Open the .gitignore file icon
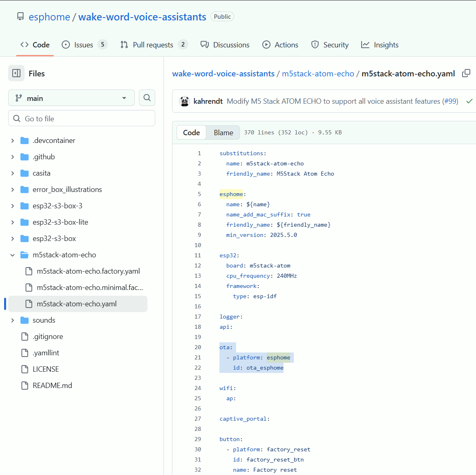Screen dimensions: 476x475 pyautogui.click(x=25, y=337)
